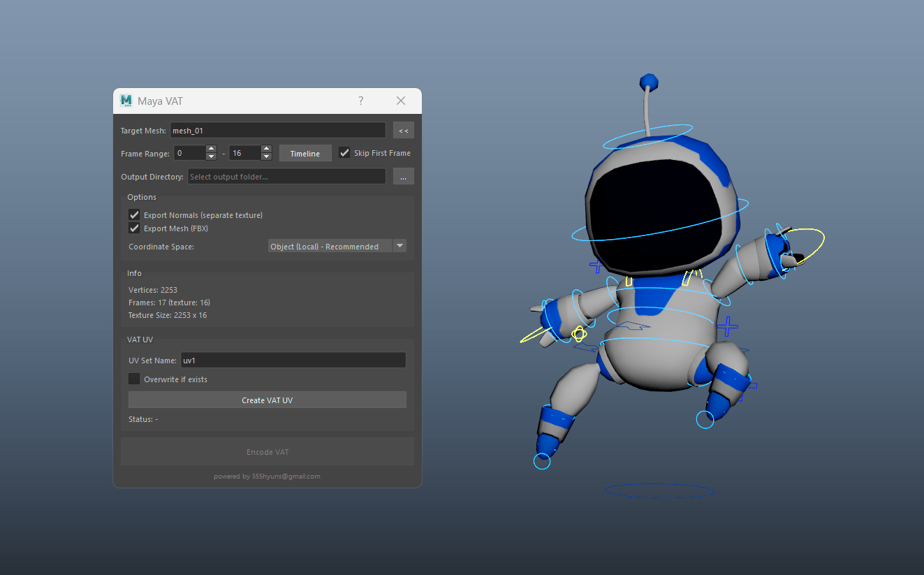Open the Coordinate Space dropdown
The image size is (924, 575).
(x=337, y=246)
